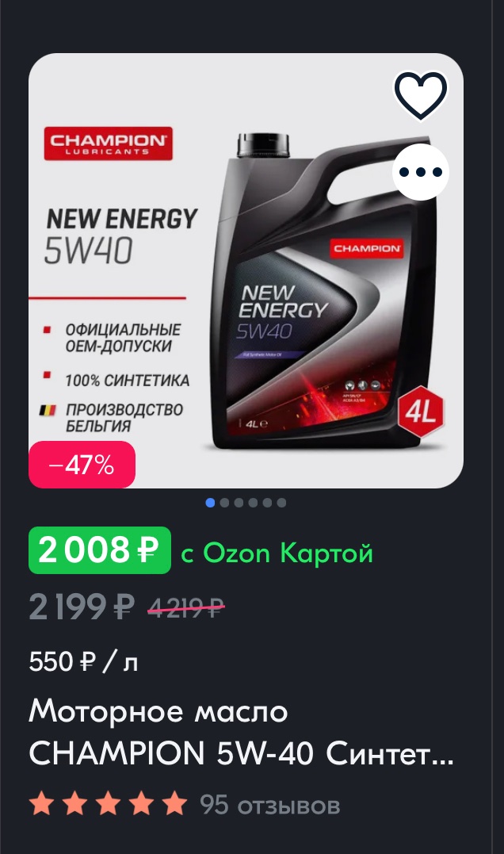Click the 550 ₽ / л unit price

[83, 662]
